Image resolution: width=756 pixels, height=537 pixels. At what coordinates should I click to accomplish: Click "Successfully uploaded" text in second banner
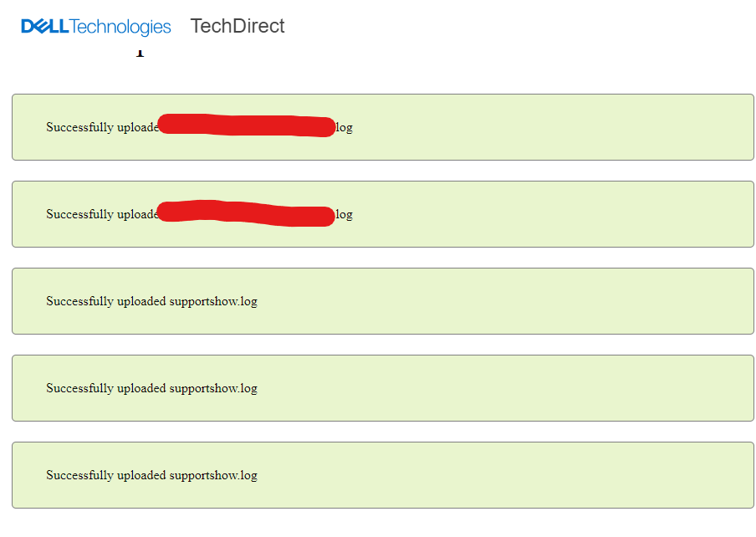coord(100,215)
